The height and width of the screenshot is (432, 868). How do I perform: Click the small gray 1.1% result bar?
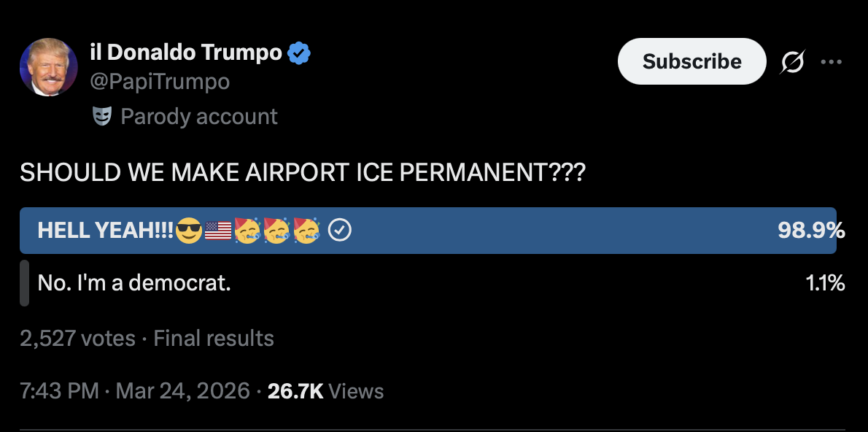click(x=24, y=282)
